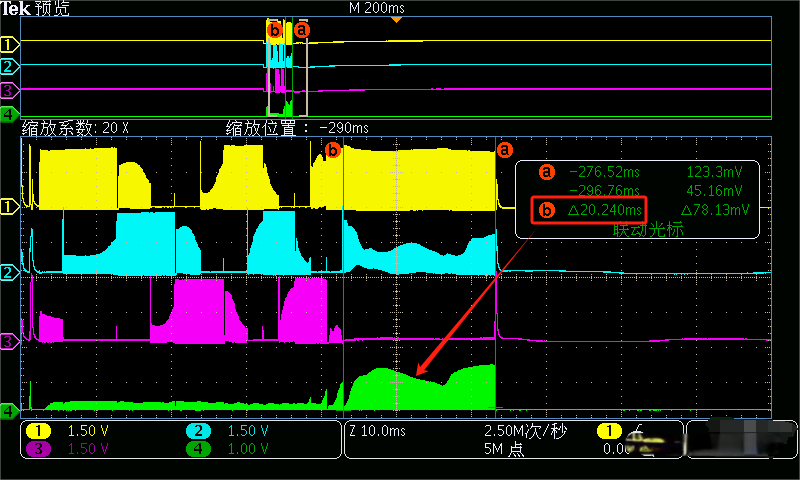
Task: Click cursor b icon in readout box
Action: pos(546,211)
